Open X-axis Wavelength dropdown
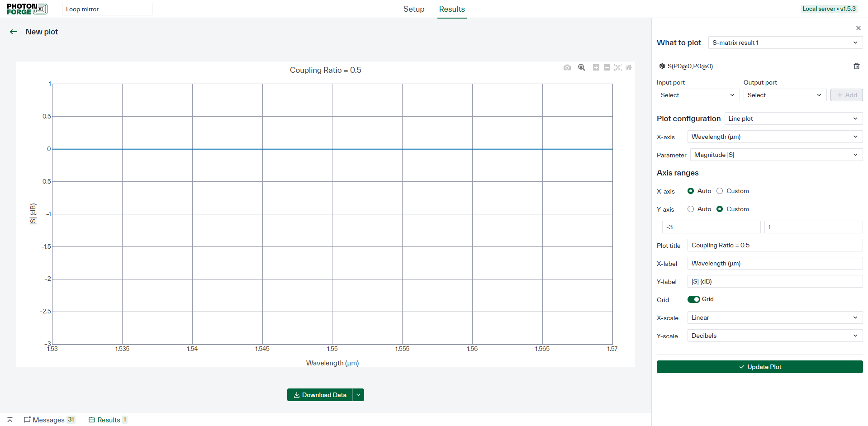 [x=775, y=137]
